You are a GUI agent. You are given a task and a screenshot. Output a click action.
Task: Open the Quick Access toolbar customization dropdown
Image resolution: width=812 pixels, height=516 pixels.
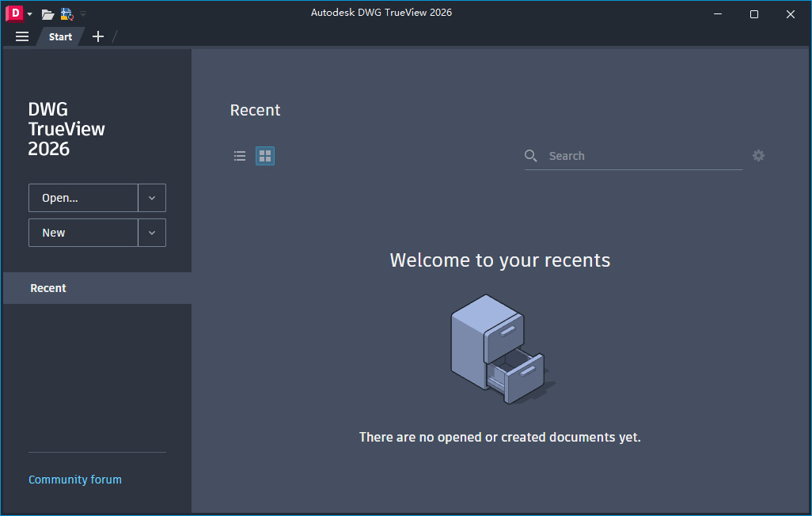(82, 13)
